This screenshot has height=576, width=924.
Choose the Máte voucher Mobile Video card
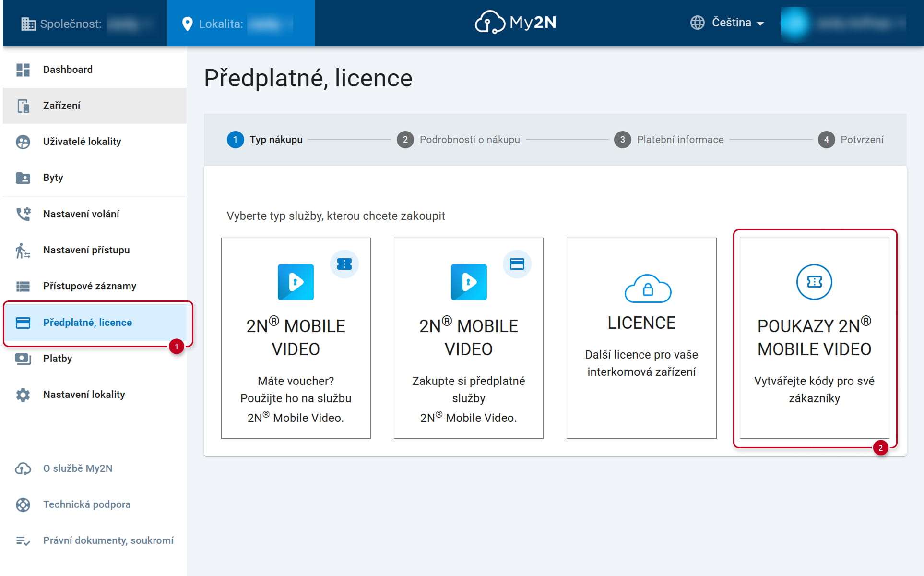click(296, 338)
